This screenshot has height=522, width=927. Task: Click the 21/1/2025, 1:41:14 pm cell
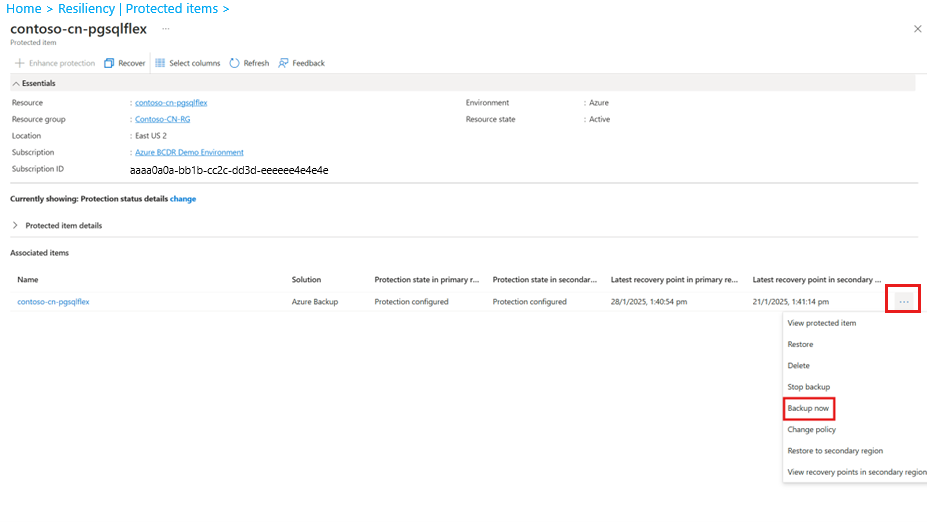tap(790, 302)
